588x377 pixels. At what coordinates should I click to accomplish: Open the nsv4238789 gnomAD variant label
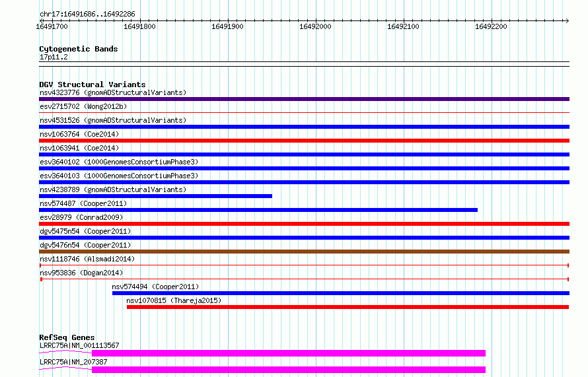tap(113, 189)
